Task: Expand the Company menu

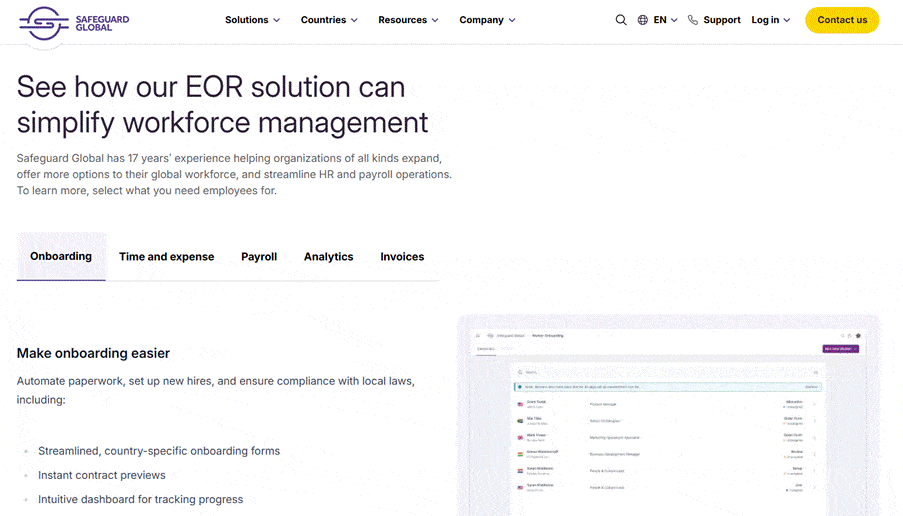Action: pos(487,20)
